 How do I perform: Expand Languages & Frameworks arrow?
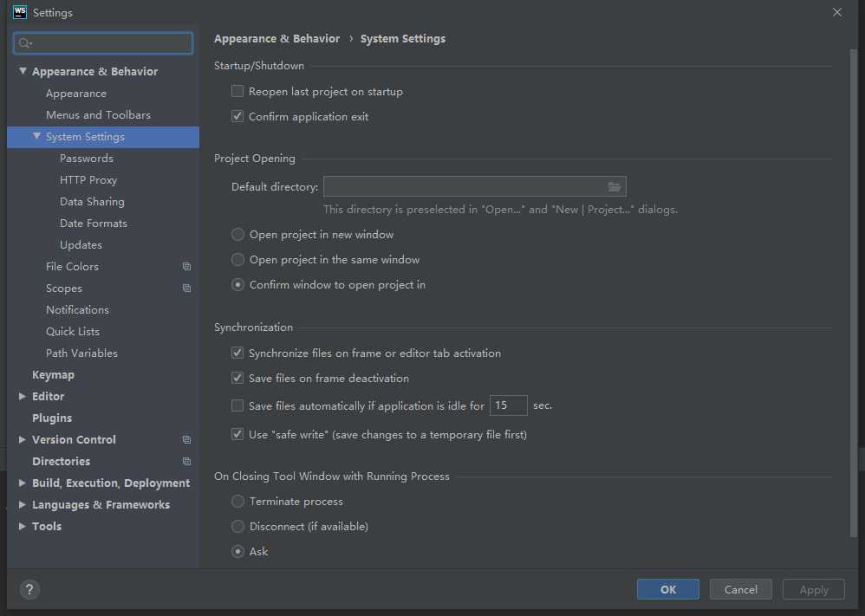coord(22,504)
